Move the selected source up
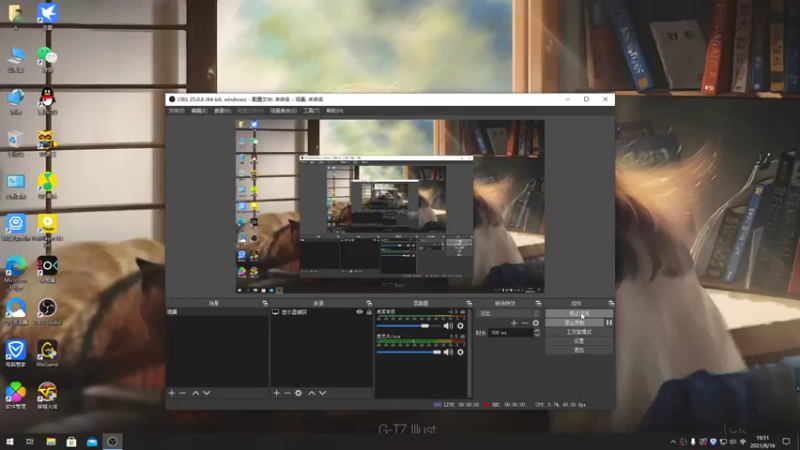This screenshot has height=450, width=800. (311, 393)
